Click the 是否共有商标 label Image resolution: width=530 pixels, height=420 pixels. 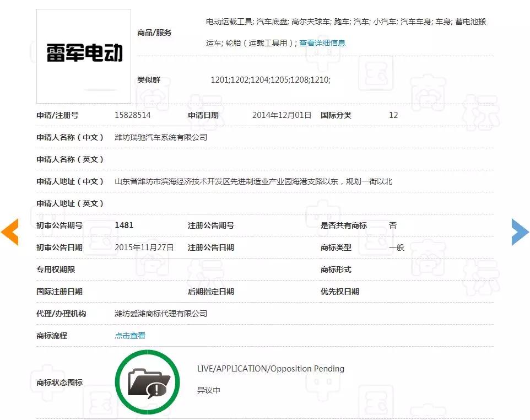point(344,225)
